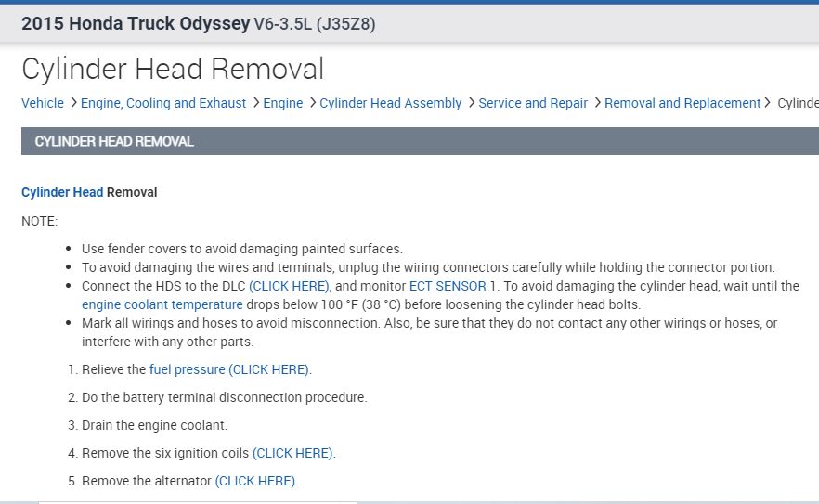The width and height of the screenshot is (819, 504).
Task: Open the fuel pressure (CLICK HERE) link
Action: (229, 369)
